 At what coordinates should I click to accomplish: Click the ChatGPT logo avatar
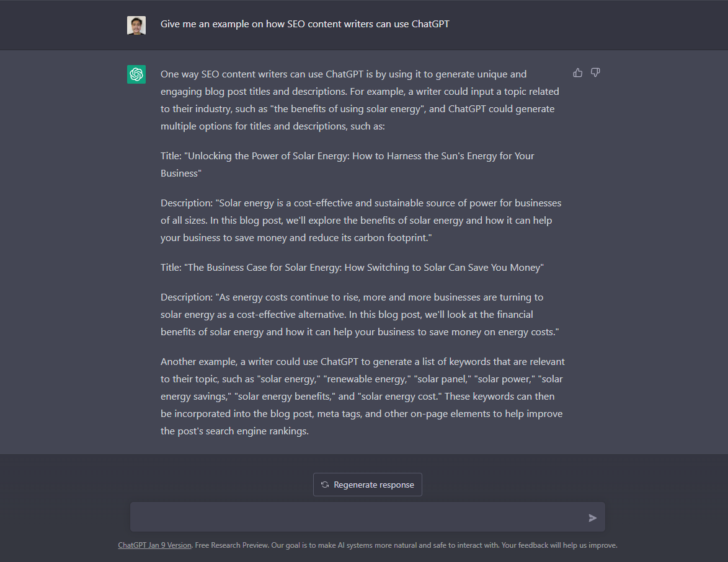[x=136, y=74]
